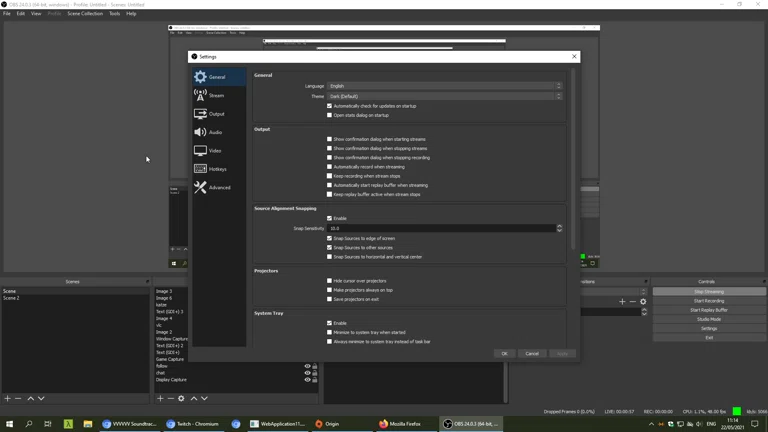Click the Cancel button
The image size is (768, 432).
coord(532,353)
